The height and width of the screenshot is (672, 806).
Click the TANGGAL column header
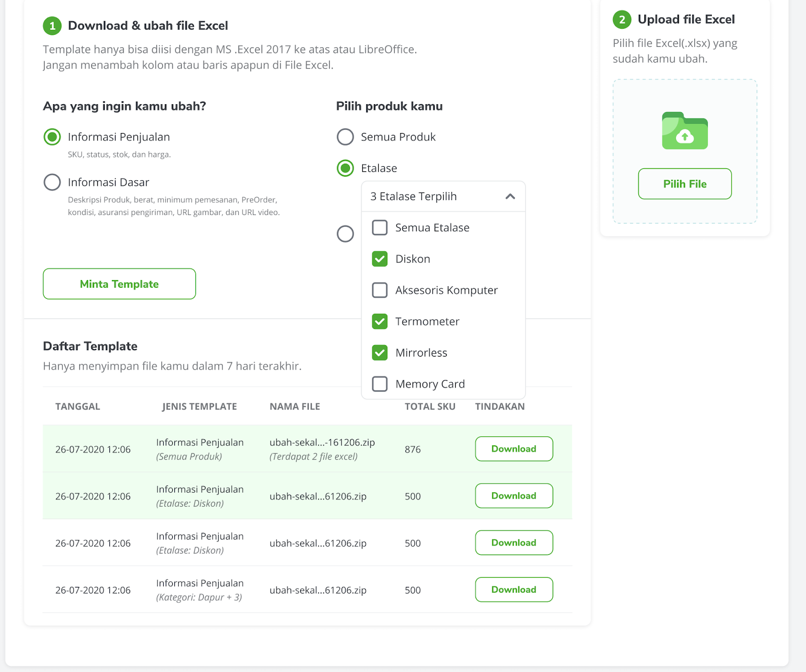pyautogui.click(x=77, y=406)
